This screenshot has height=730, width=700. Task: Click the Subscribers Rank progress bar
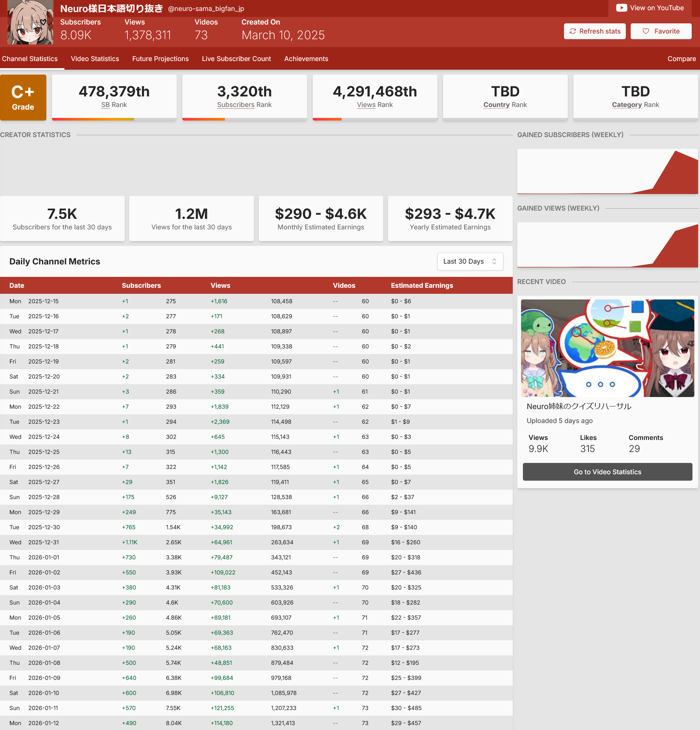point(245,119)
